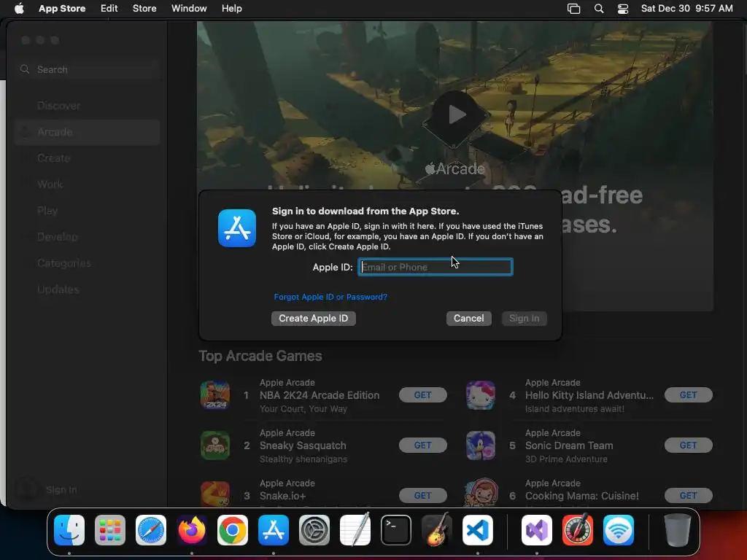The width and height of the screenshot is (747, 560).
Task: Click the App Store icon in dialog
Action: point(237,228)
